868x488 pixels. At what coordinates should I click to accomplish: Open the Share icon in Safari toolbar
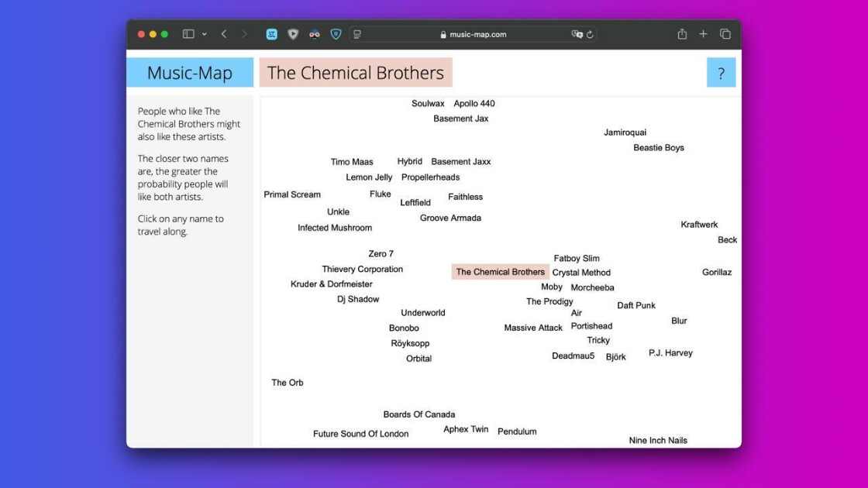(x=682, y=34)
